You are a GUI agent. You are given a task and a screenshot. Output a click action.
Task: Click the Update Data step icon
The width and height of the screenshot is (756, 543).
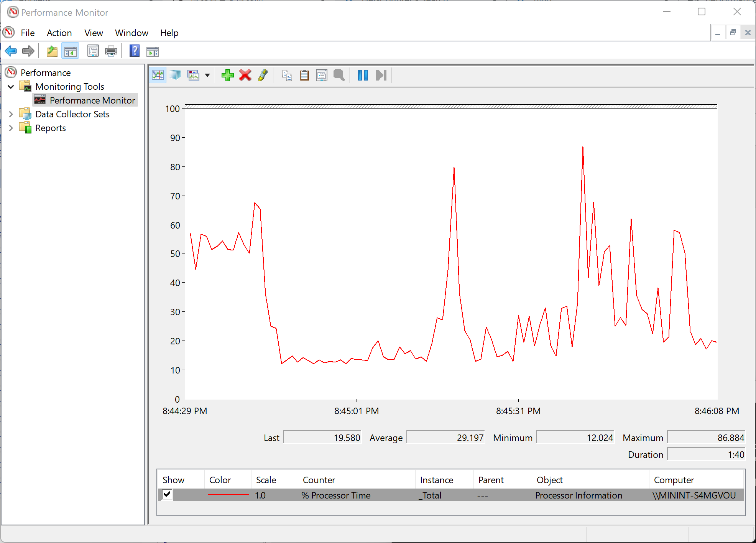(x=381, y=75)
